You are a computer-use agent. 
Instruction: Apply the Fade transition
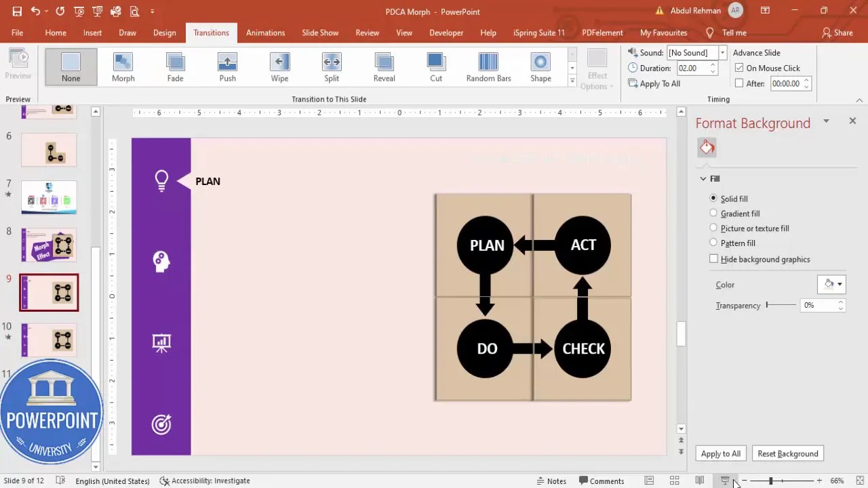point(175,67)
